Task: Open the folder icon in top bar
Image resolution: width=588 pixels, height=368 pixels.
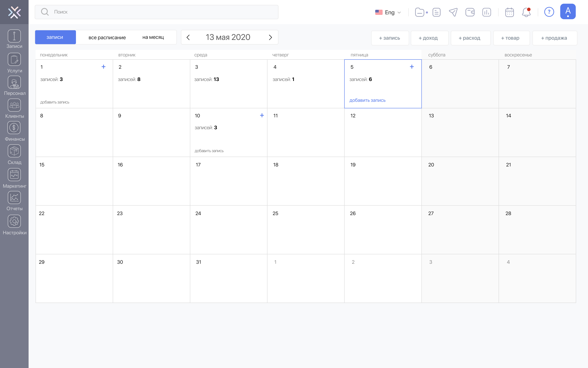Action: 420,12
